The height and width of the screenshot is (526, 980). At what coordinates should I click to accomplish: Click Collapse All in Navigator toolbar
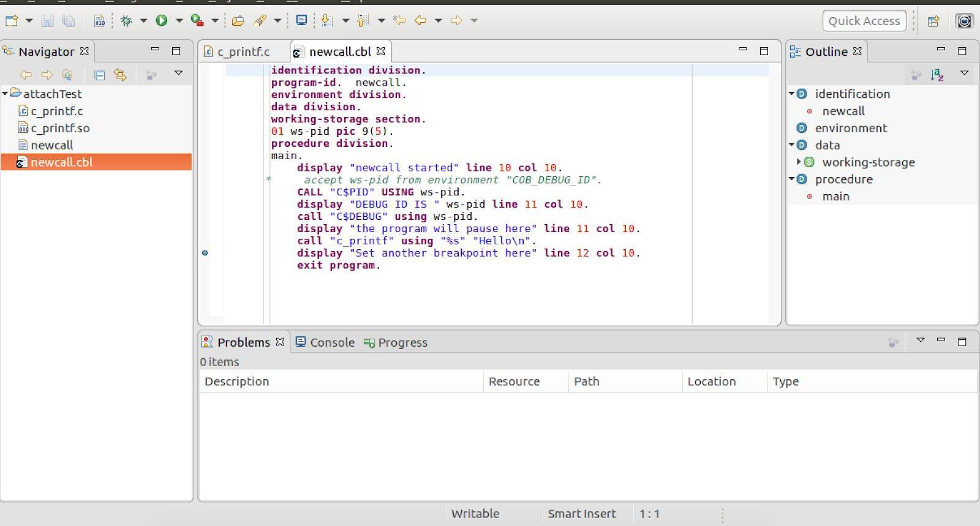click(x=99, y=75)
